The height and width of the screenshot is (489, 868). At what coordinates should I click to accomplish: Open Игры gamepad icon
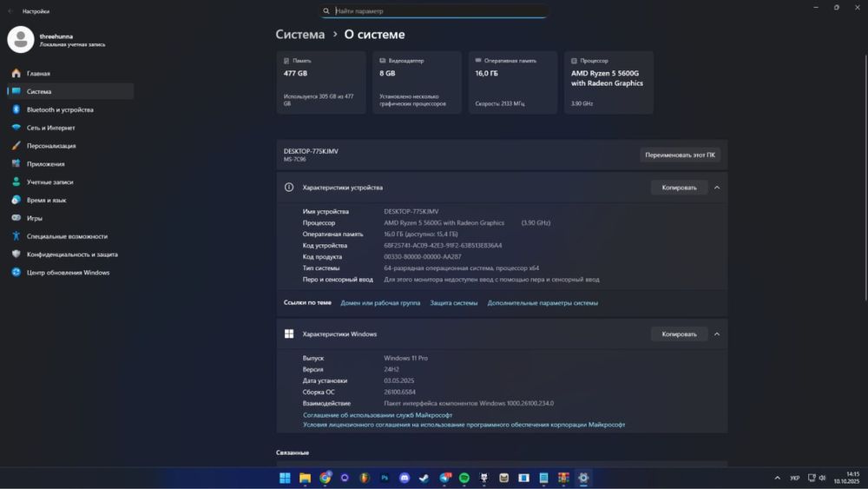[x=16, y=218]
